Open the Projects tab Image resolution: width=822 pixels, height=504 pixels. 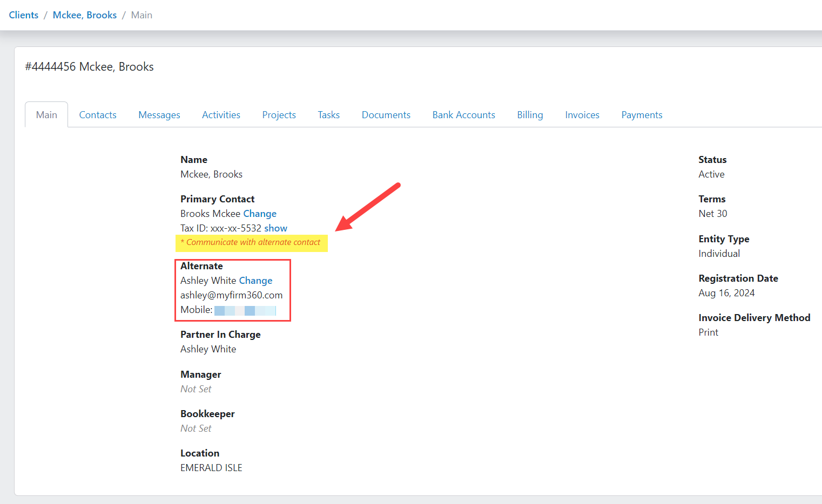(x=279, y=114)
